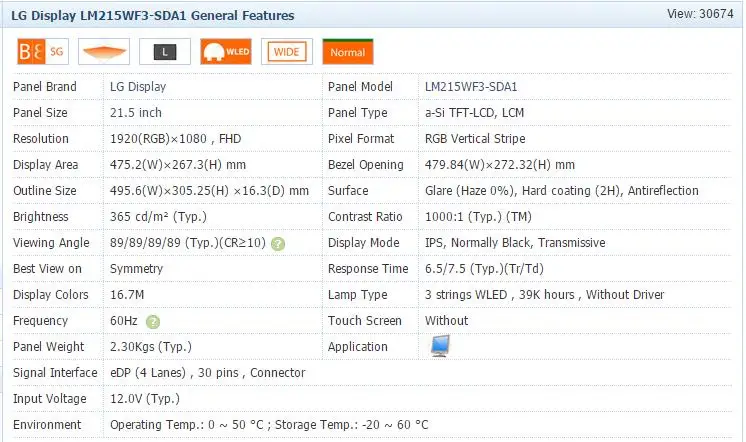Click the 6.5/7.5 (Typ.)(Tr/Td) response time
This screenshot has height=442, width=746.
click(x=484, y=269)
